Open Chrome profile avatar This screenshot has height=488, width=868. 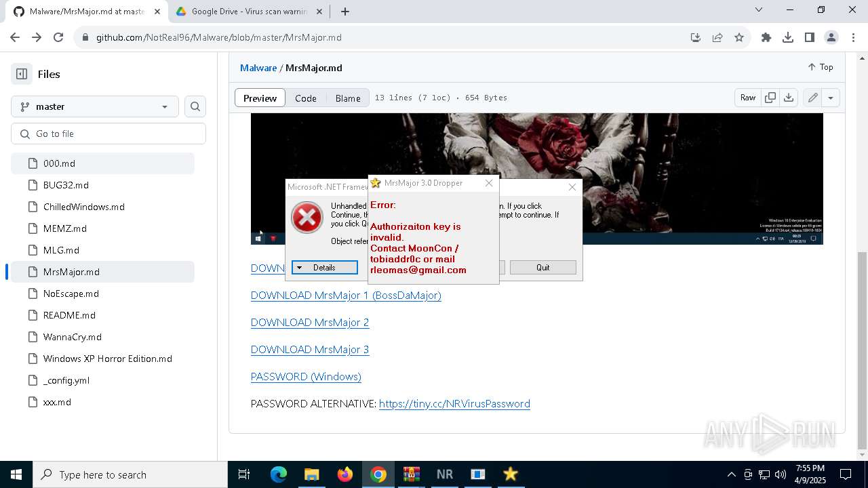coord(831,37)
